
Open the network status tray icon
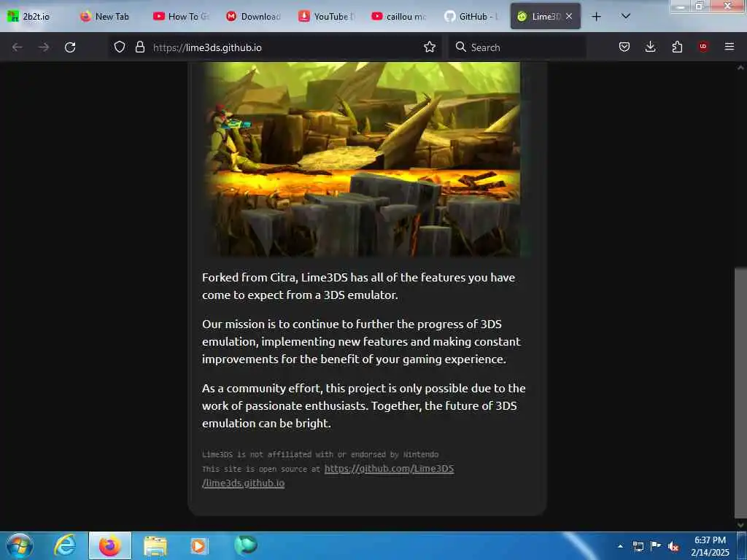click(x=638, y=546)
